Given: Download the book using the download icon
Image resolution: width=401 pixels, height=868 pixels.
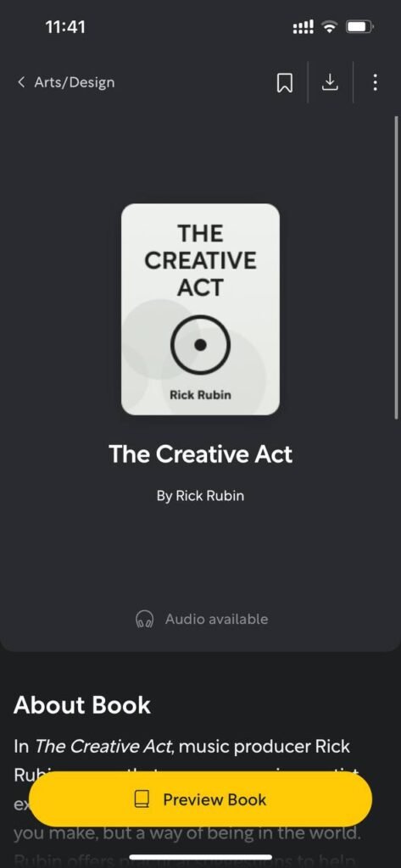Looking at the screenshot, I should 330,82.
